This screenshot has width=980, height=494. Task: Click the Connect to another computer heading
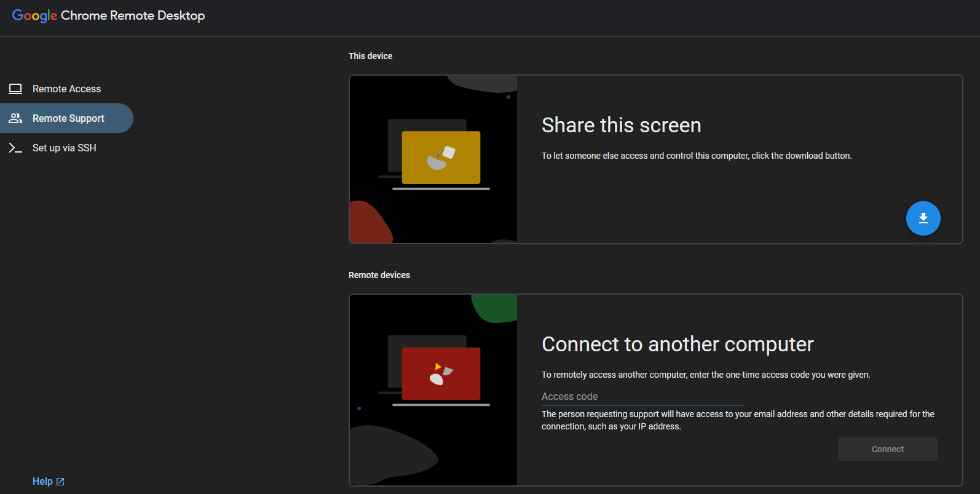coord(678,345)
